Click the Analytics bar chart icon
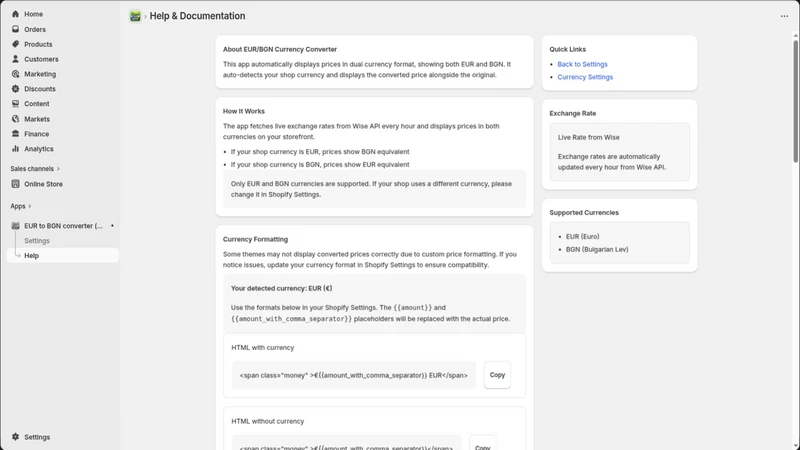The image size is (800, 450). point(15,148)
